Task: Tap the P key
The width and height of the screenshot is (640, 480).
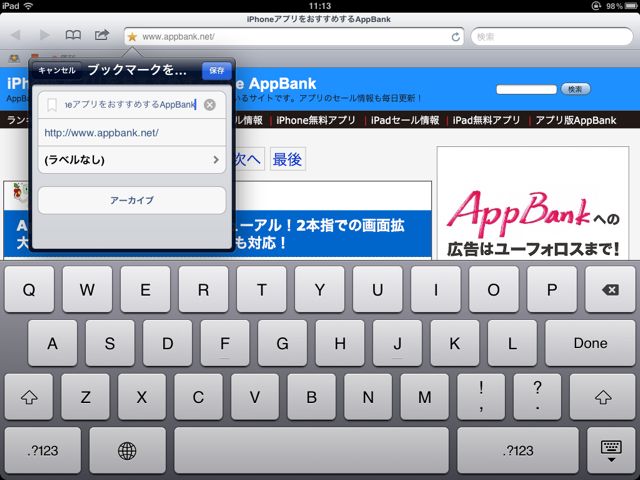Action: click(552, 289)
